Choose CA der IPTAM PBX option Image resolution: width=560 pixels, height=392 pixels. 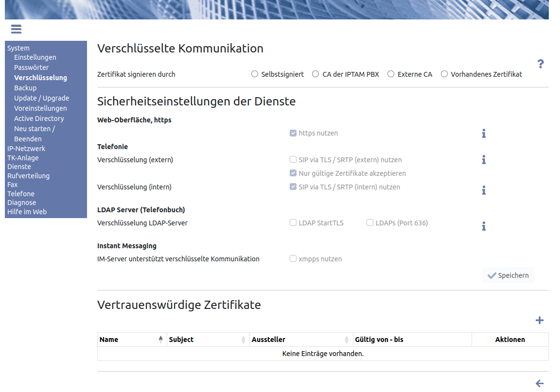click(x=315, y=74)
